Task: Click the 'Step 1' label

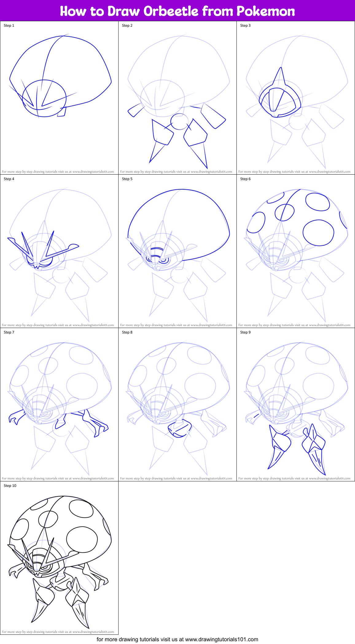Action: [9, 26]
